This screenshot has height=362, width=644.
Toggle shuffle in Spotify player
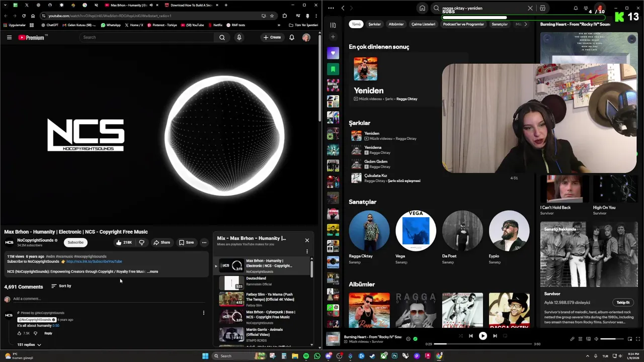click(x=460, y=336)
